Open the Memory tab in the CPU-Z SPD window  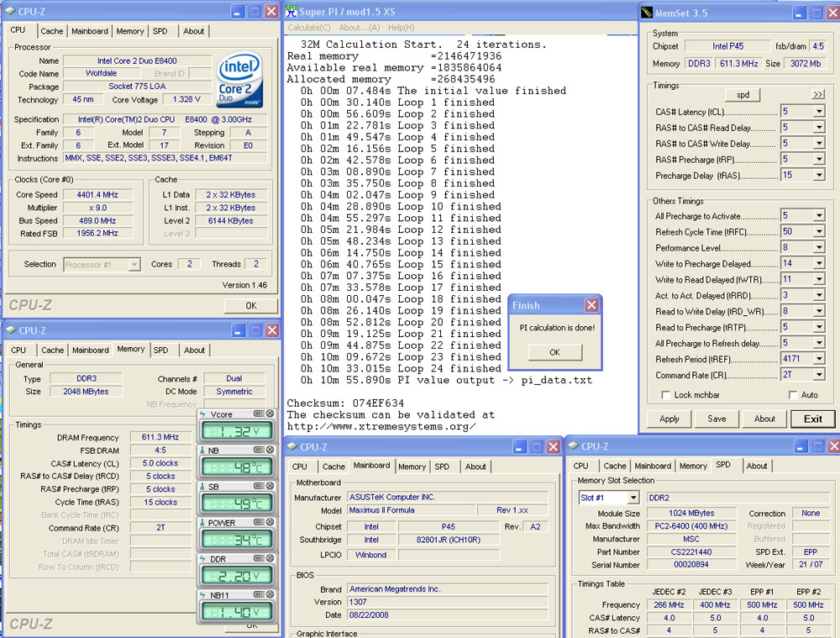pyautogui.click(x=693, y=466)
